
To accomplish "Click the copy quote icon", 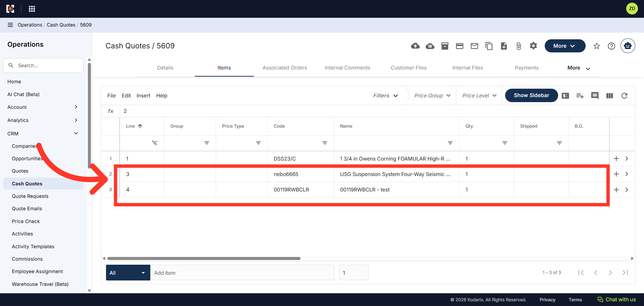I will (x=489, y=46).
